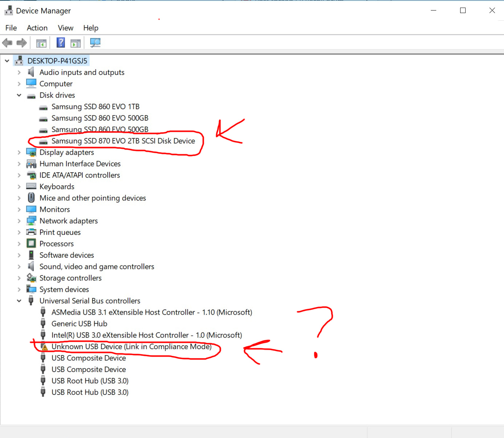
Task: Expand the System devices category
Action: tap(19, 289)
